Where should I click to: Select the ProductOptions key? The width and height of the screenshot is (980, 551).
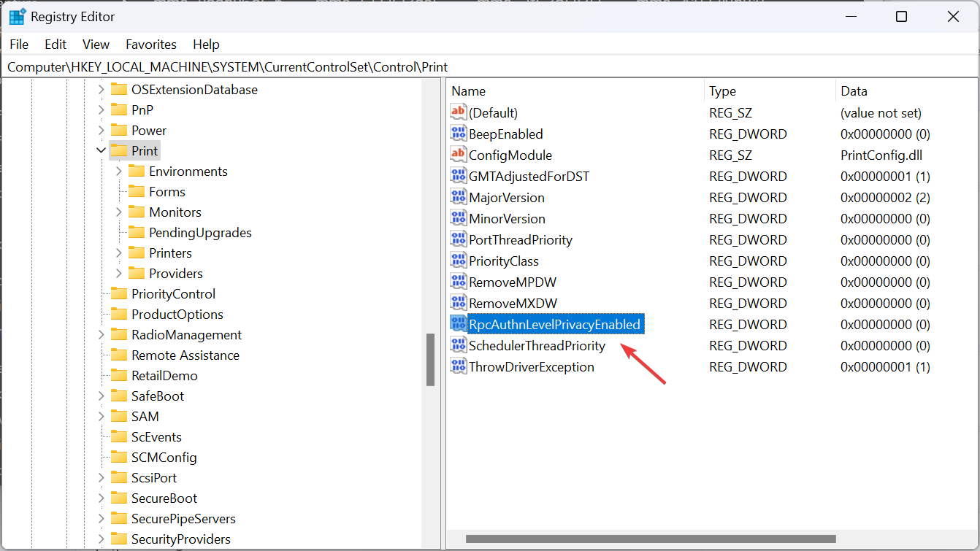(x=177, y=314)
